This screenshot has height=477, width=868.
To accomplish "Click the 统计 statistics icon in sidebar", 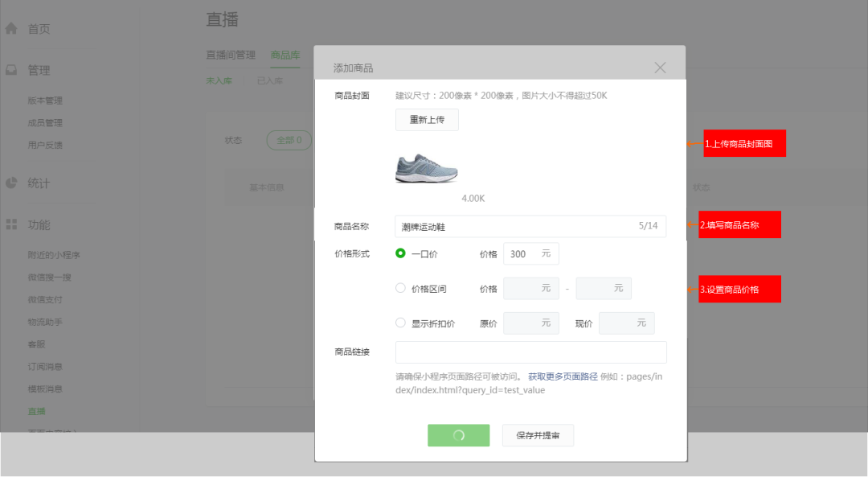I will pos(10,183).
